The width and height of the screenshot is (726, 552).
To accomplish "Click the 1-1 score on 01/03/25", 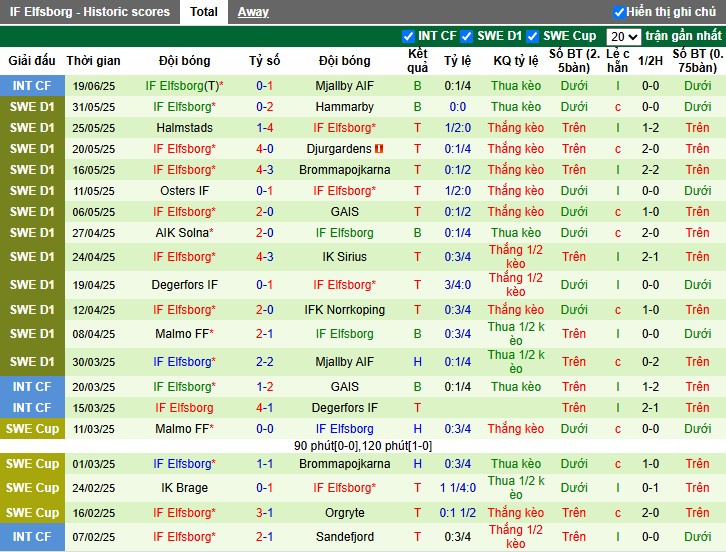I will [264, 464].
